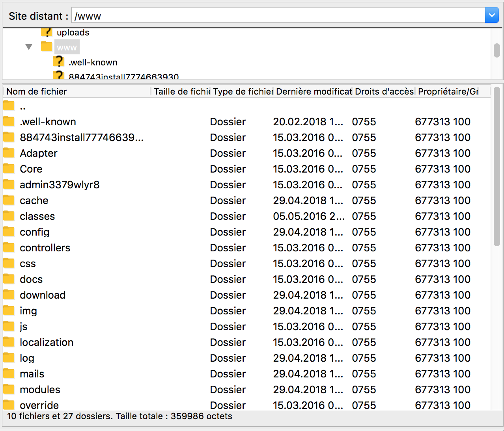Click inside the Site distant path field
The height and width of the screenshot is (431, 504).
pyautogui.click(x=276, y=16)
